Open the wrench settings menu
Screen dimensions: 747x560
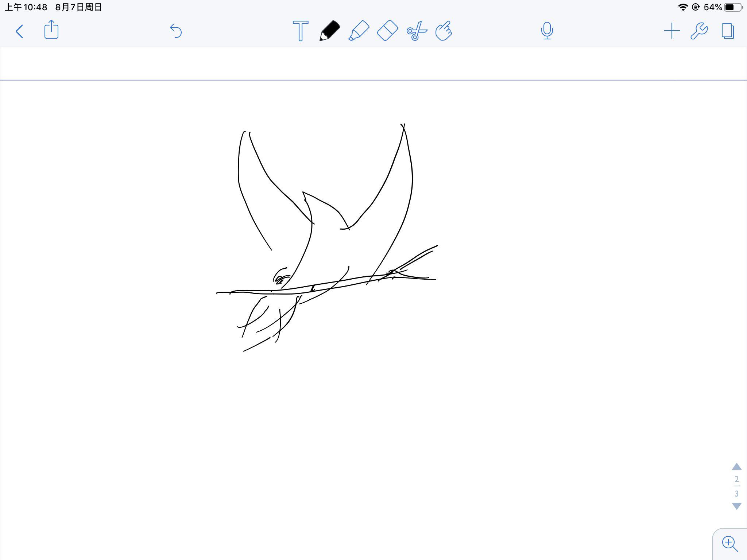click(x=699, y=31)
